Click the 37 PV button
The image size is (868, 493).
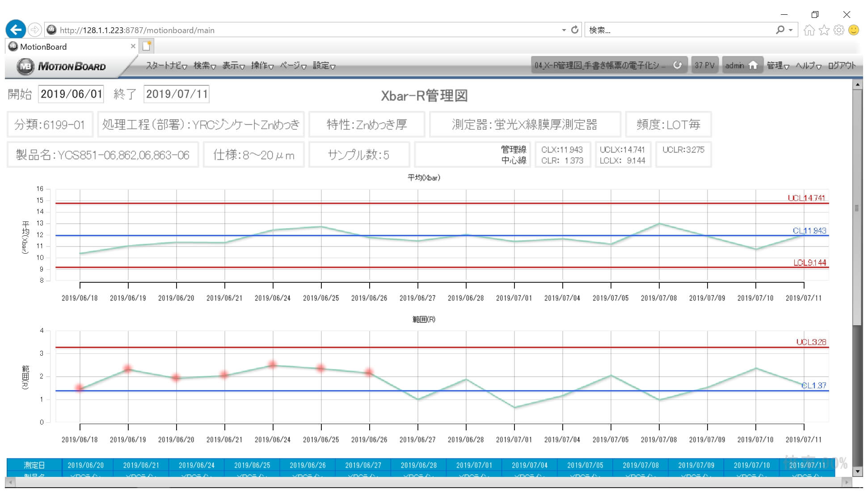pyautogui.click(x=704, y=65)
